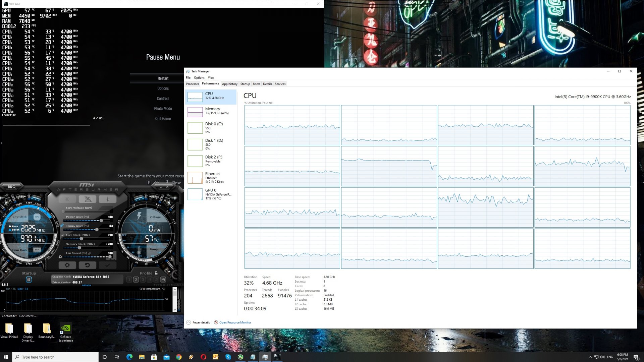
Task: Toggle Apply at Windows Startup button
Action: [29, 280]
